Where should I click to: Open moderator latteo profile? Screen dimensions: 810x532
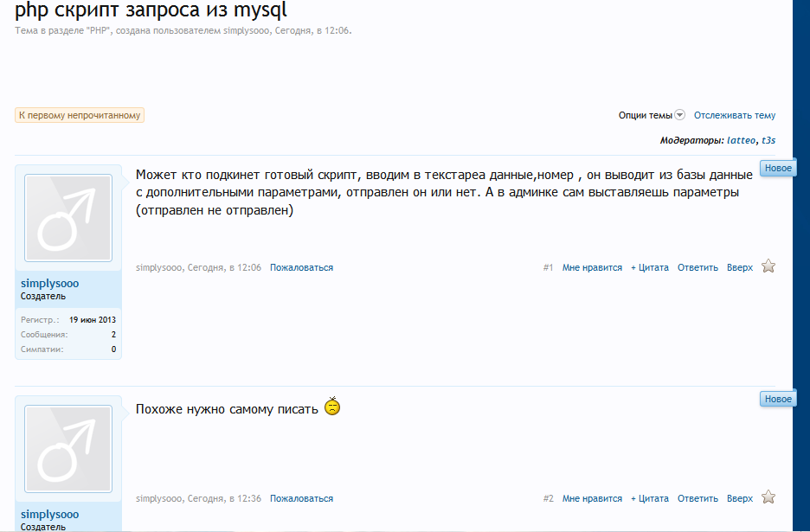741,140
